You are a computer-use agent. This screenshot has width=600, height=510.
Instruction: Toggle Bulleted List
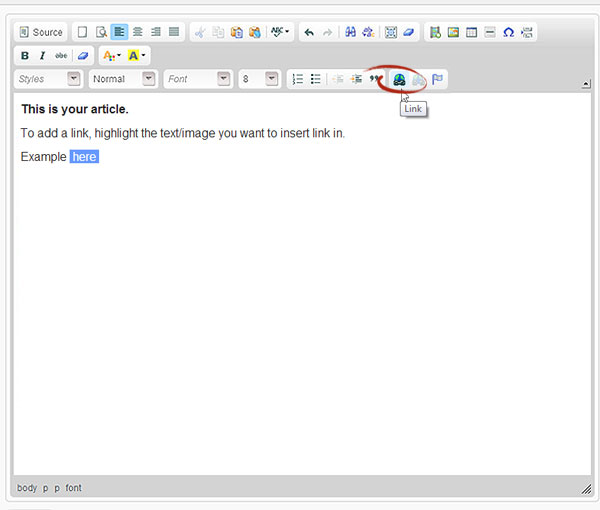click(316, 79)
